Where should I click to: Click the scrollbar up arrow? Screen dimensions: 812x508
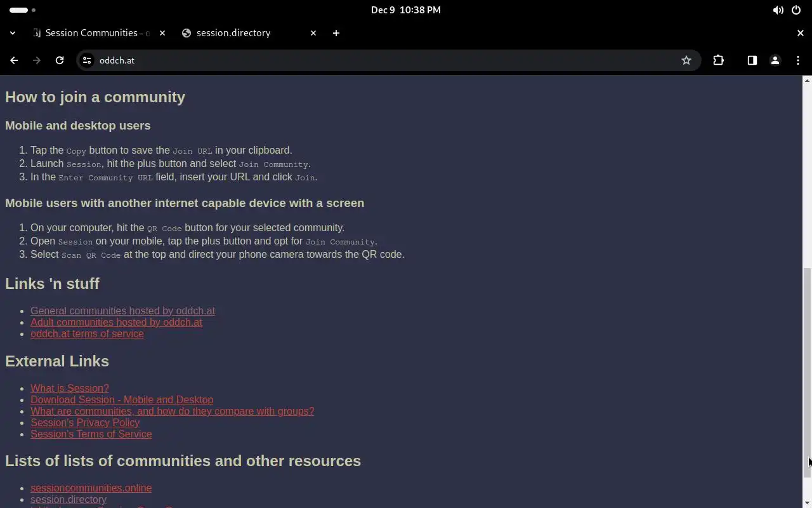point(807,80)
